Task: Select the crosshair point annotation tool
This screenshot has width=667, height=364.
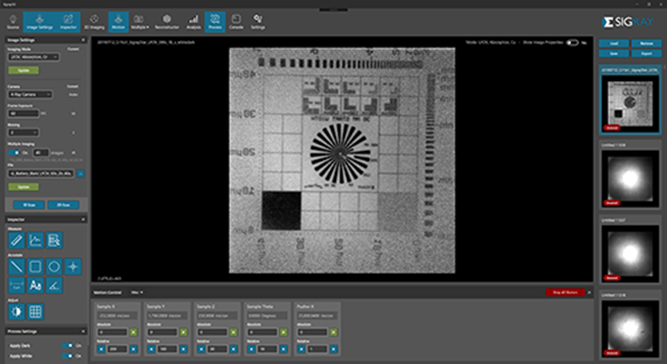Action: point(73,267)
